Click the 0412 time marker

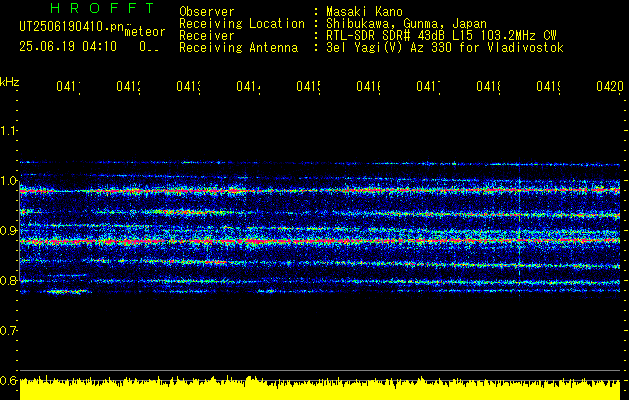click(128, 86)
